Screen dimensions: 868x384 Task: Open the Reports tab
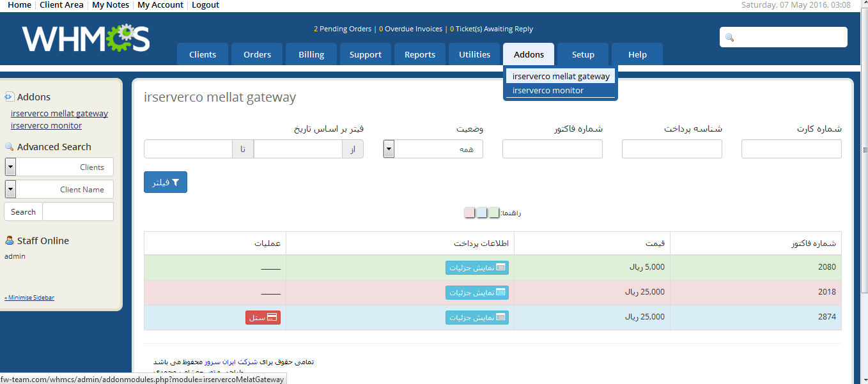tap(420, 54)
